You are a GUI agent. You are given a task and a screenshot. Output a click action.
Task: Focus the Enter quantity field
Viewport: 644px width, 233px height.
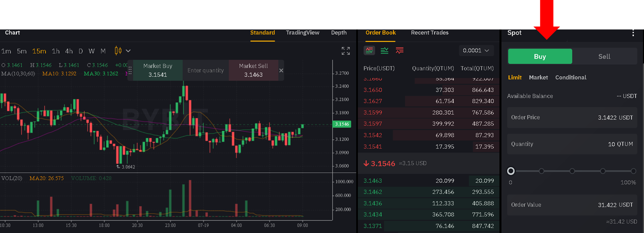[206, 70]
